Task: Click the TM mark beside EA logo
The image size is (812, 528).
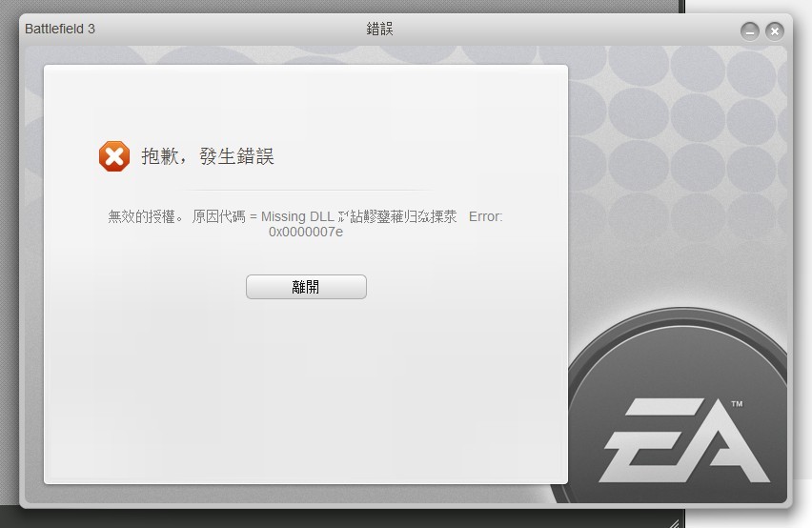Action: [737, 404]
